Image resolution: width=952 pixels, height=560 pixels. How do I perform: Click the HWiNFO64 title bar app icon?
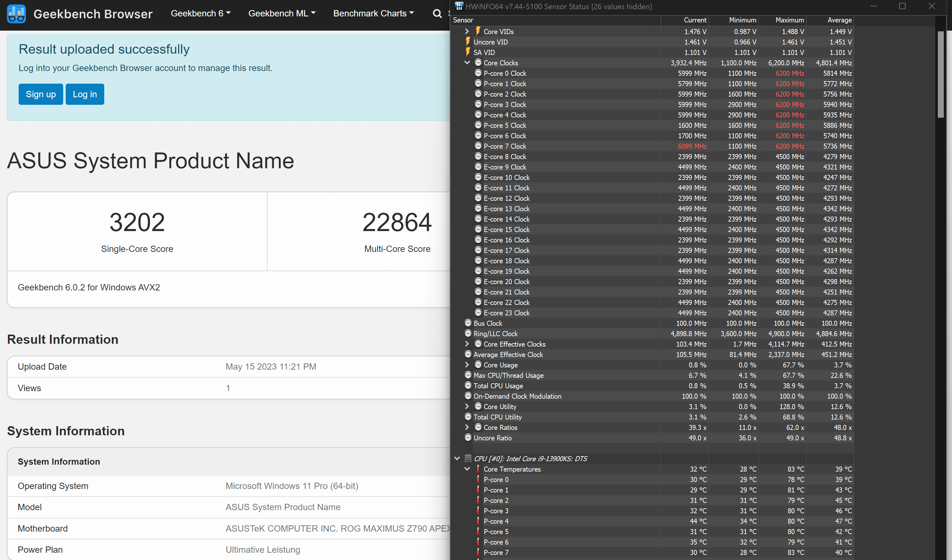[459, 6]
